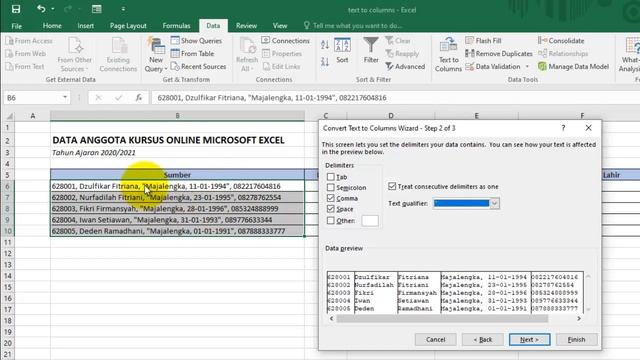Go to the Review tab
Screen dimensions: 640x360
pos(246,26)
